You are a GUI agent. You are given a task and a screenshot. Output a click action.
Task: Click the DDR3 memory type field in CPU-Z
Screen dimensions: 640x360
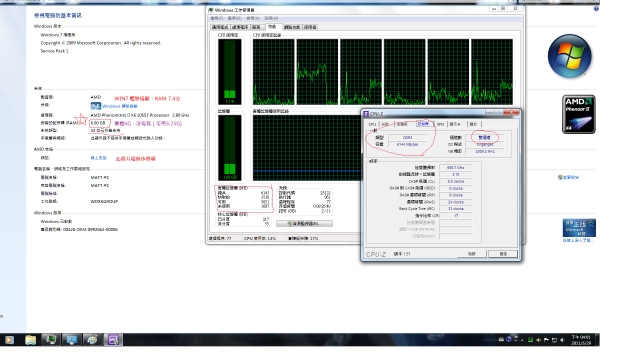[x=407, y=138]
